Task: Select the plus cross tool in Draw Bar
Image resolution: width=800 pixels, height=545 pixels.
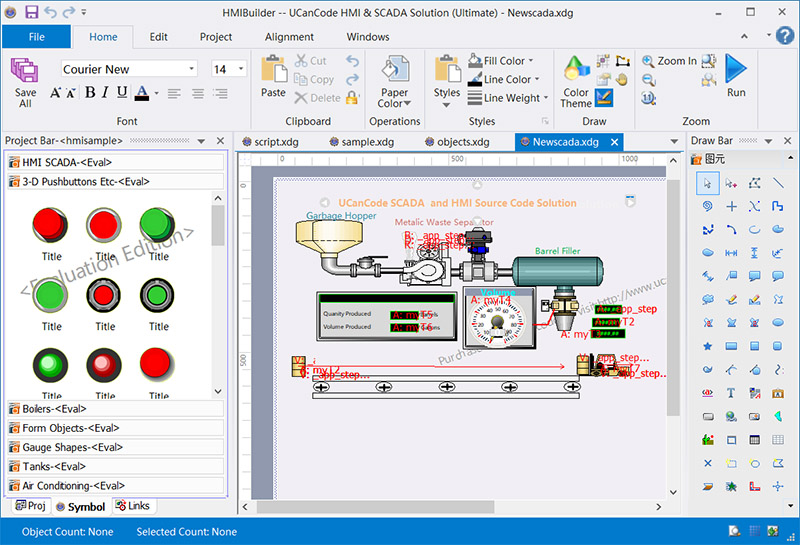Action: click(x=731, y=206)
